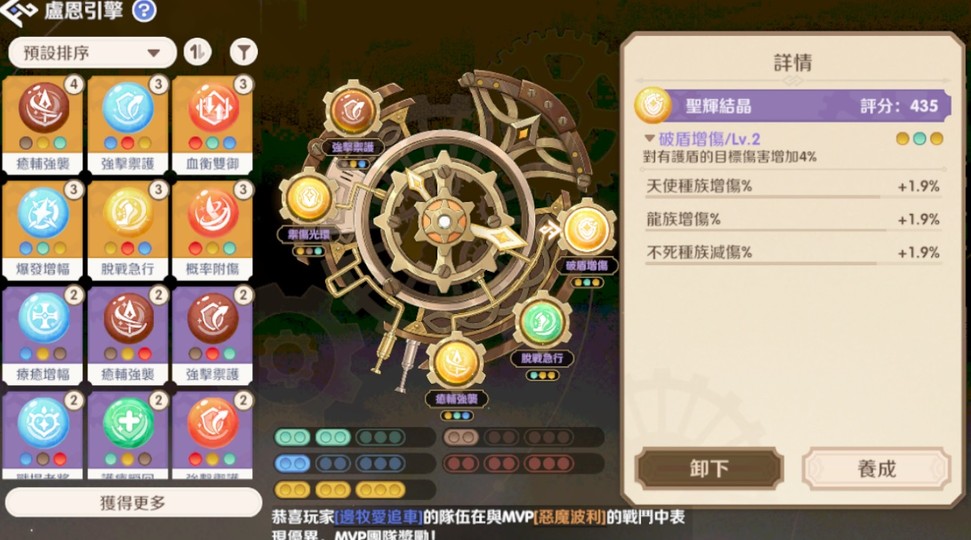Pick the 療癒增幅 purple rune card
Viewport: 971px width, 540px height.
point(43,335)
